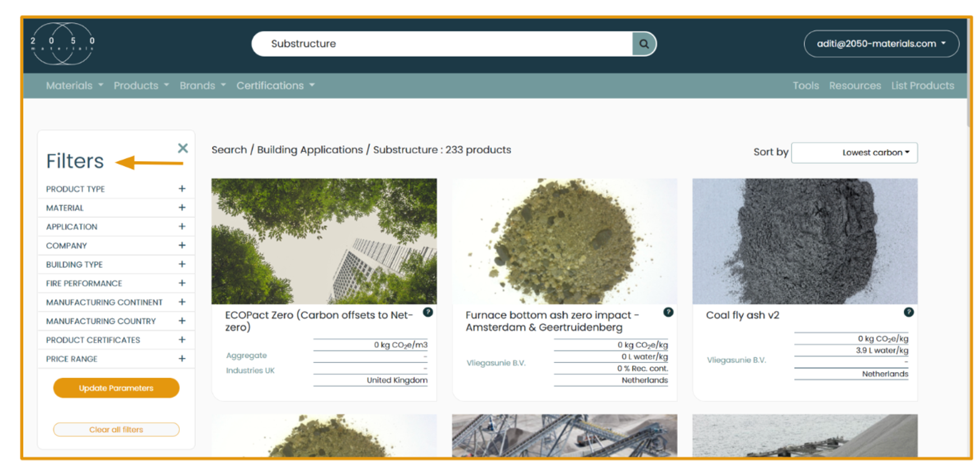Screen dimensions: 980x468
Task: Click the Update Parameters button
Action: (x=116, y=388)
